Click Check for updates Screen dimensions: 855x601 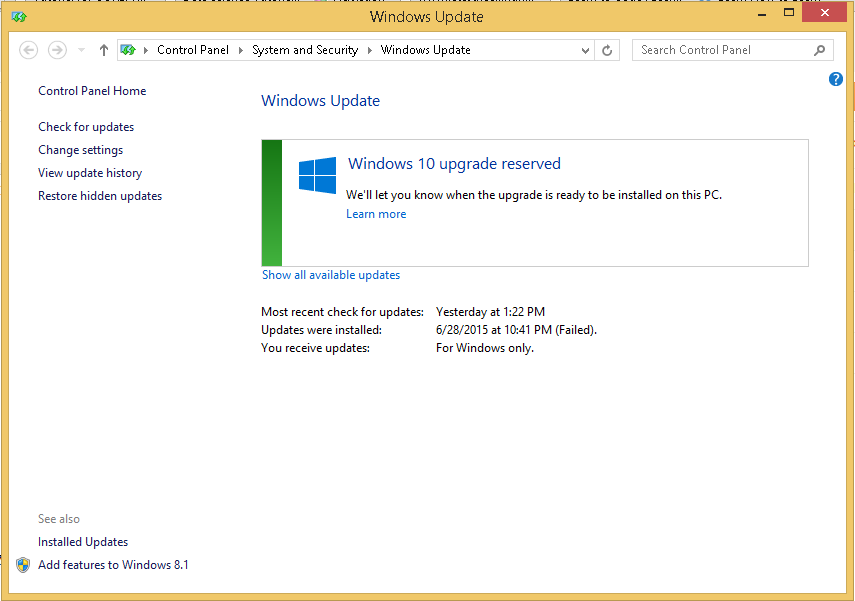[86, 127]
